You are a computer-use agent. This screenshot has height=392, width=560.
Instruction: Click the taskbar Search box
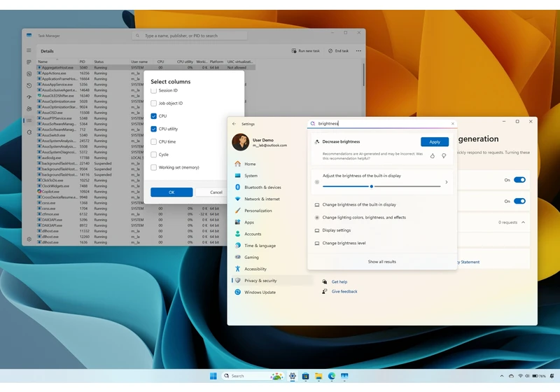point(253,376)
